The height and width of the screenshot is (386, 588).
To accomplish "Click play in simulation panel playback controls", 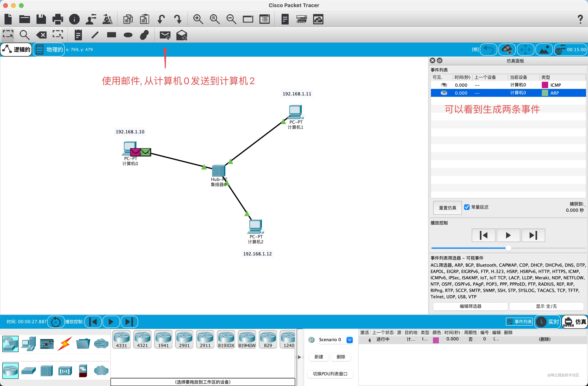I will (508, 235).
